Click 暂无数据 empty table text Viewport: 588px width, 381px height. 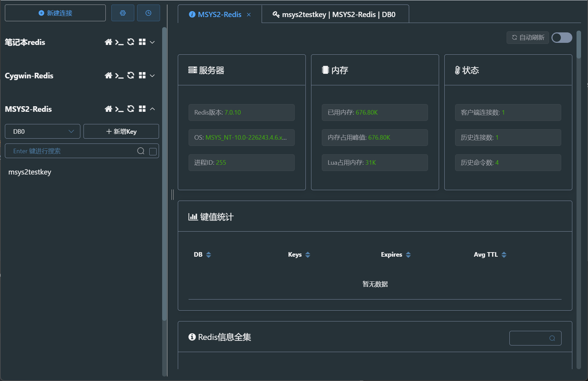pyautogui.click(x=375, y=284)
